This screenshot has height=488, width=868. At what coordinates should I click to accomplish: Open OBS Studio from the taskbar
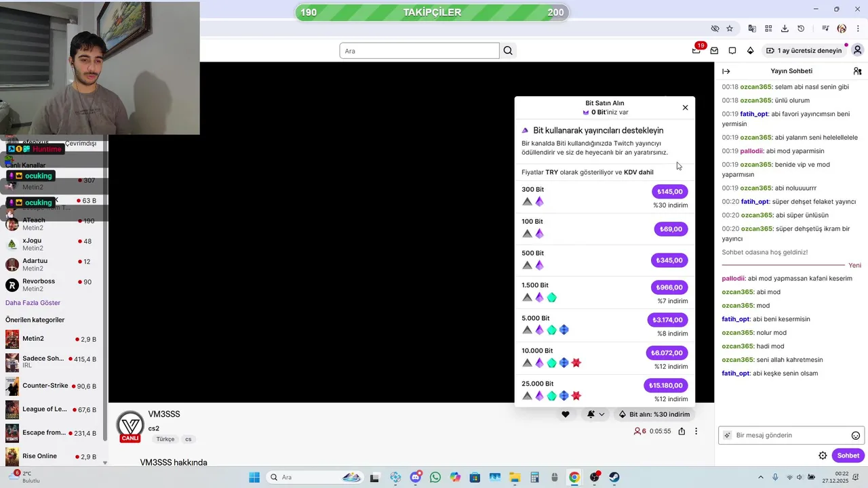(x=595, y=477)
